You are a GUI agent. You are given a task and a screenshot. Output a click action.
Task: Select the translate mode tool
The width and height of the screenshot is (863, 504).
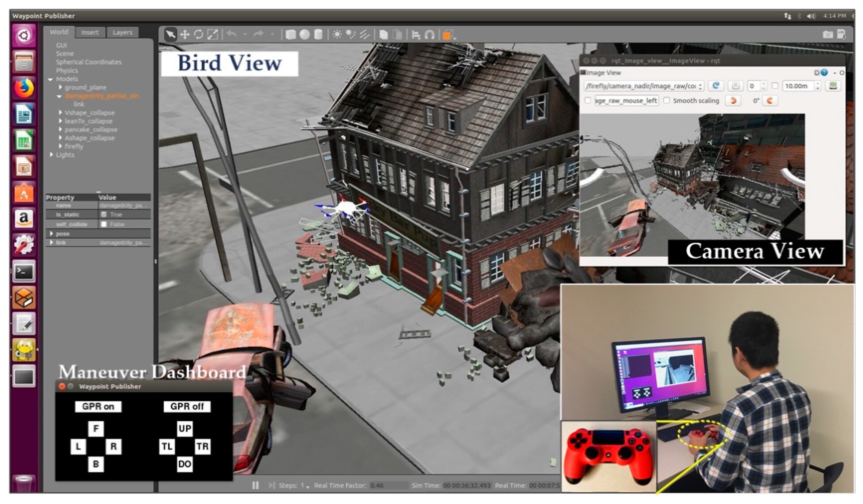pos(185,35)
